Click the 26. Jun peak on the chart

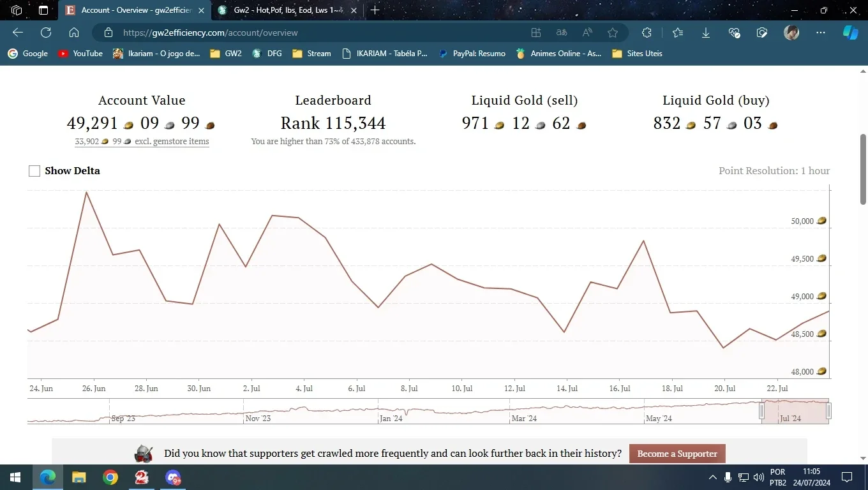point(86,192)
